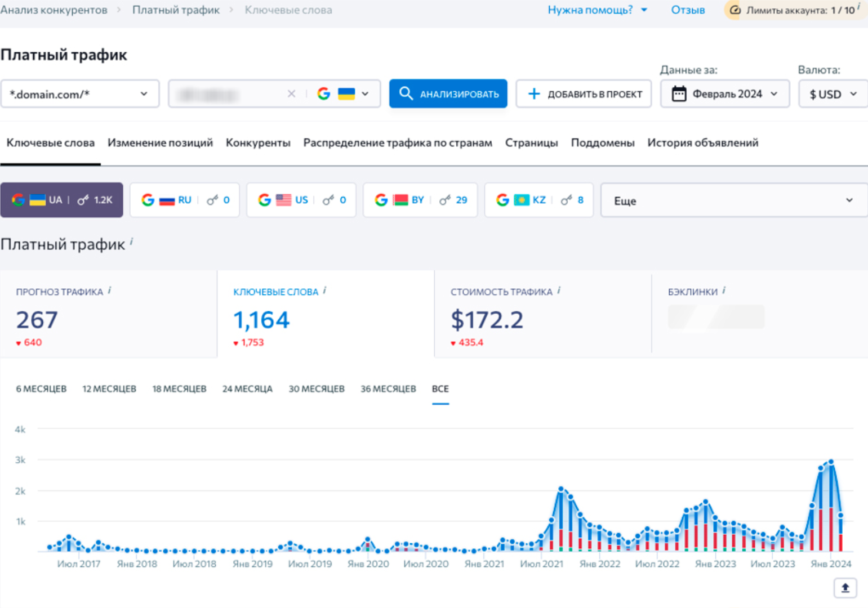
Task: Click the magnifier icon on Анализировать button
Action: [406, 93]
